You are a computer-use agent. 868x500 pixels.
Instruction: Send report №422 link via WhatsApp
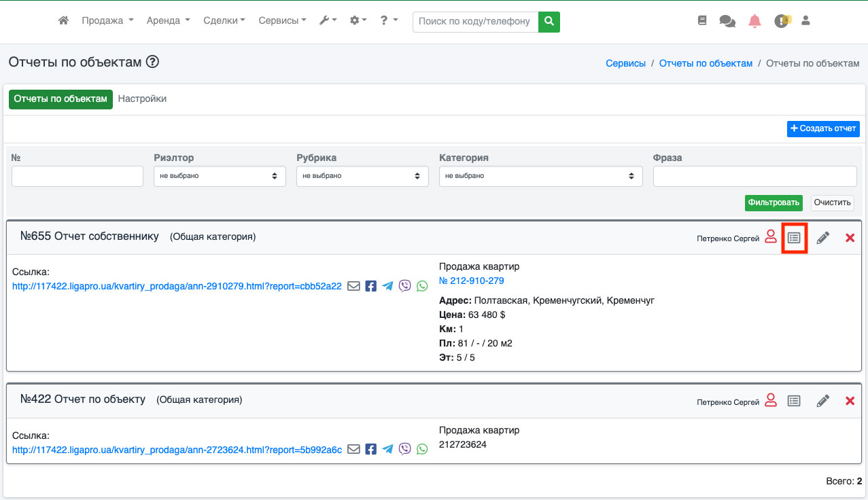coord(423,449)
